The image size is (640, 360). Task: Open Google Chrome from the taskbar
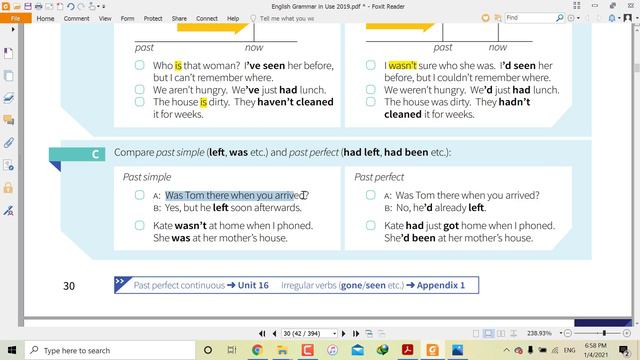[x=257, y=350]
